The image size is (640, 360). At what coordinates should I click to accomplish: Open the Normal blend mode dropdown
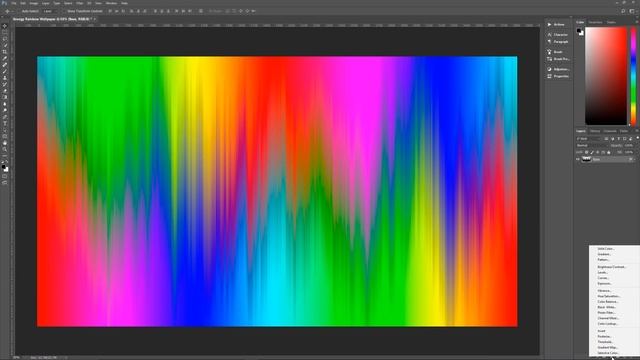(592, 145)
